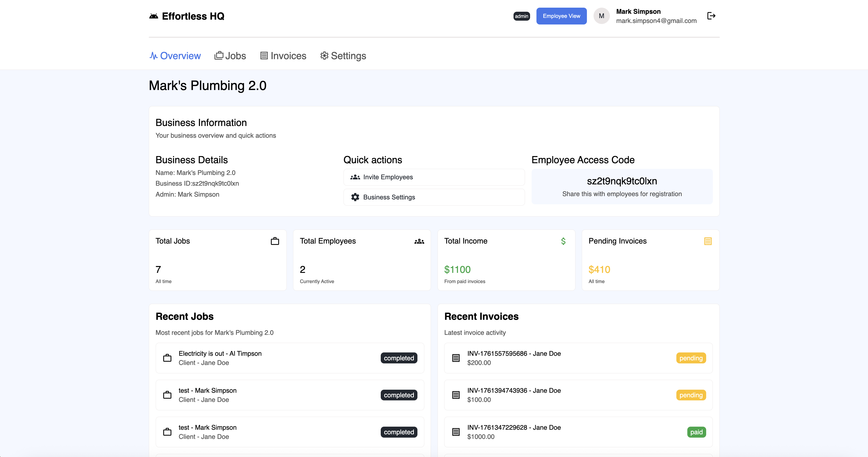Click the briefcase icon on Total Jobs card
The image size is (868, 457).
[x=275, y=241]
